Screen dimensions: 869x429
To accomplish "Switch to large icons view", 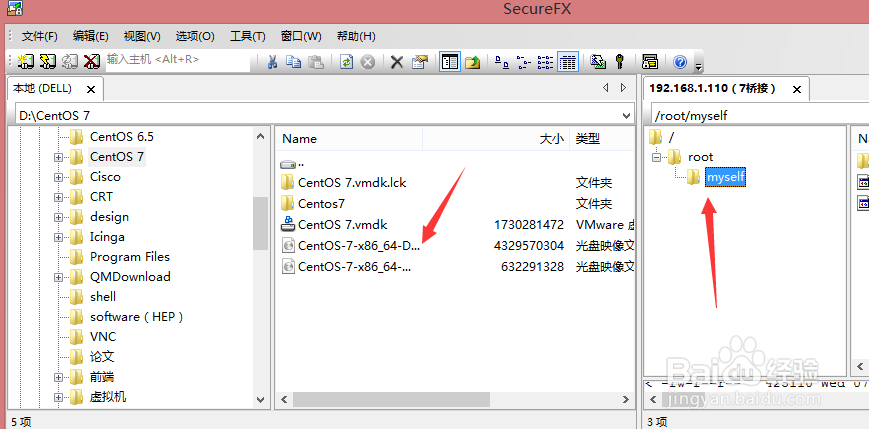I will tap(502, 62).
